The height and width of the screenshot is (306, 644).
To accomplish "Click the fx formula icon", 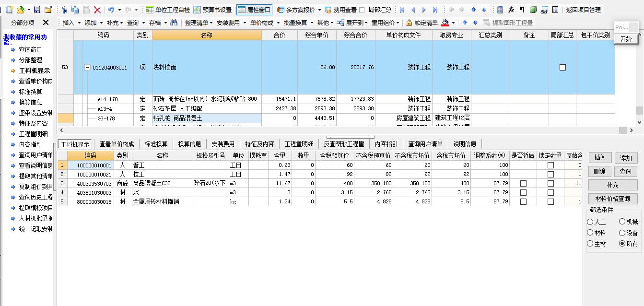I will [x=511, y=10].
